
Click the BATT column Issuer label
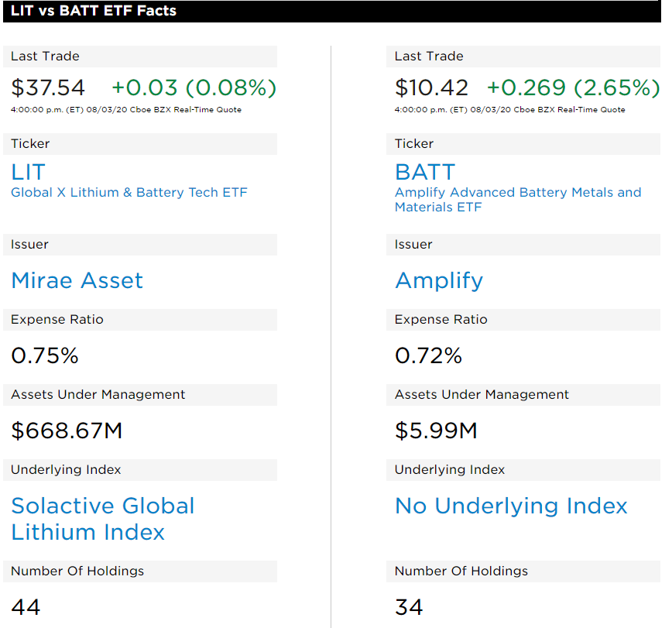point(413,245)
